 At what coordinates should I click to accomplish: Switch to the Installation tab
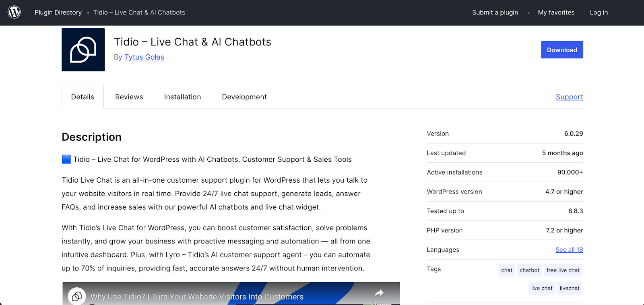click(182, 97)
